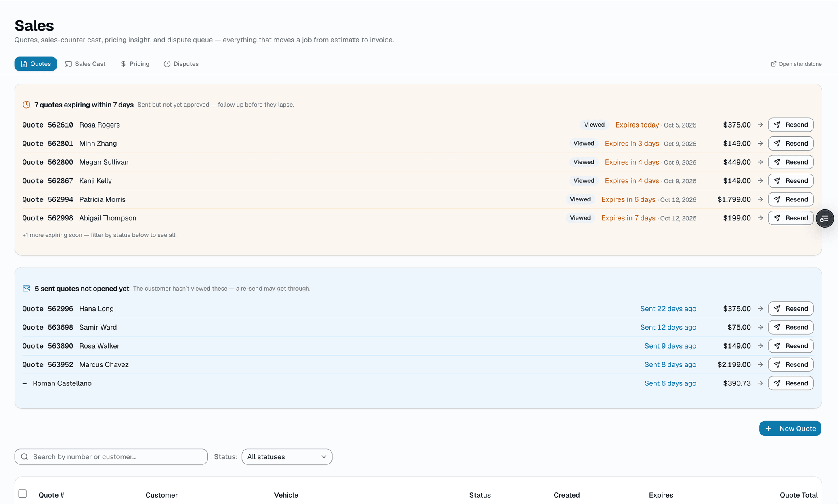Open arrow icon for Patricia Morris quote
The image size is (838, 504).
tap(760, 199)
